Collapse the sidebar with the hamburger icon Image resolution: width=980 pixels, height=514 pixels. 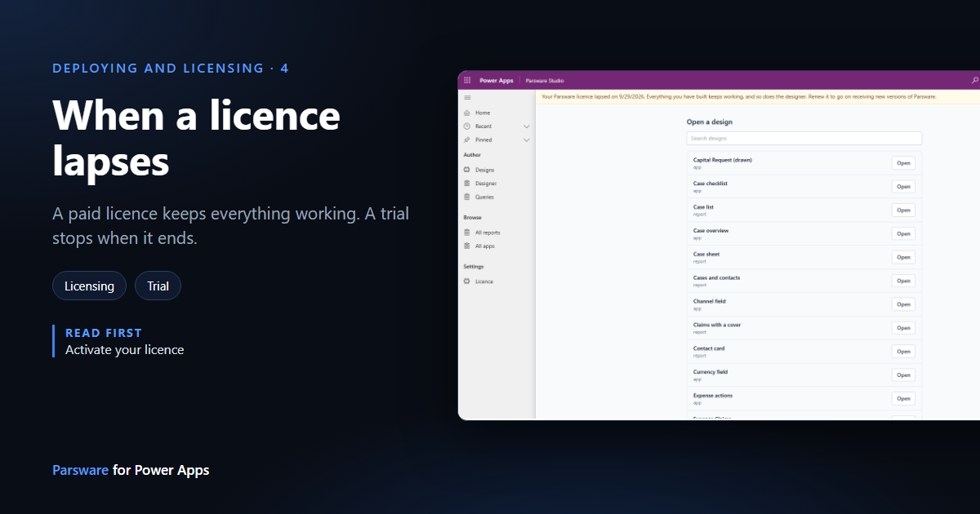click(x=467, y=97)
